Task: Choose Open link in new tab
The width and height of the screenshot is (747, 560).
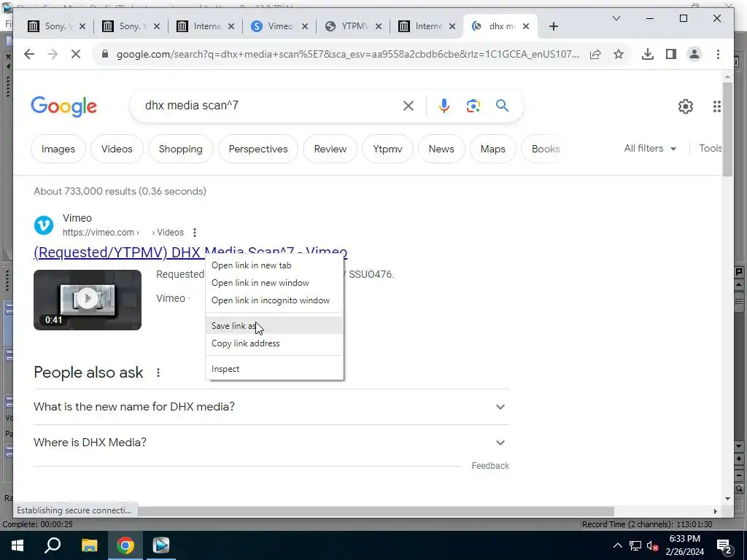Action: (274, 265)
